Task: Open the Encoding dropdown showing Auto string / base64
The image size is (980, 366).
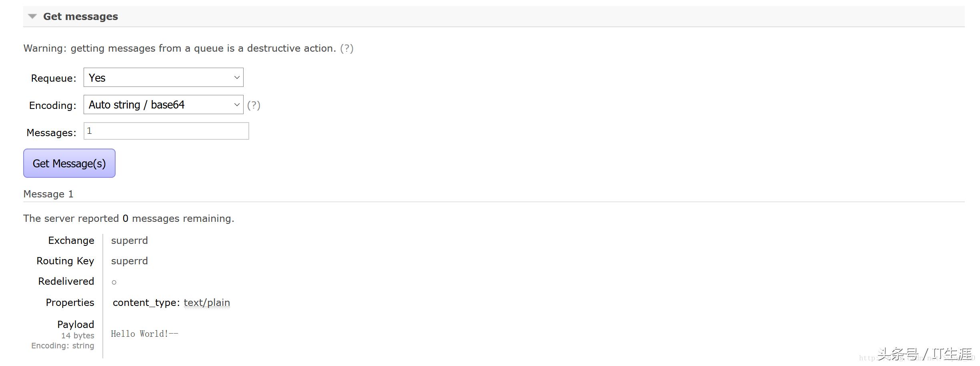Action: 163,105
